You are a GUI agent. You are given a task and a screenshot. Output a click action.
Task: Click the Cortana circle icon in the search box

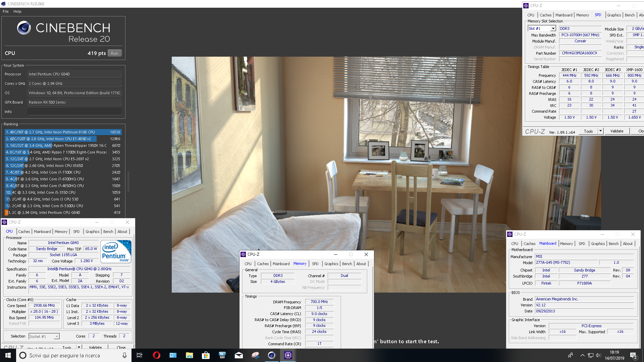tap(23, 355)
